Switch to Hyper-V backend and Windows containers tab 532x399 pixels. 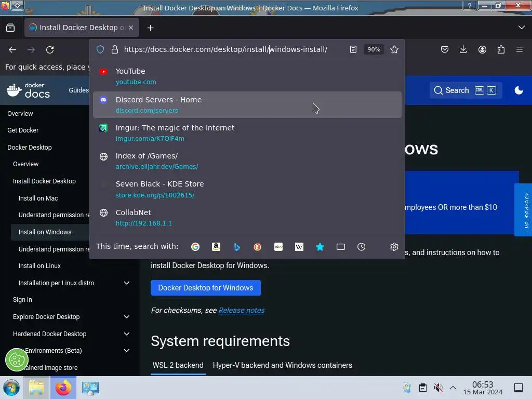coord(282,365)
